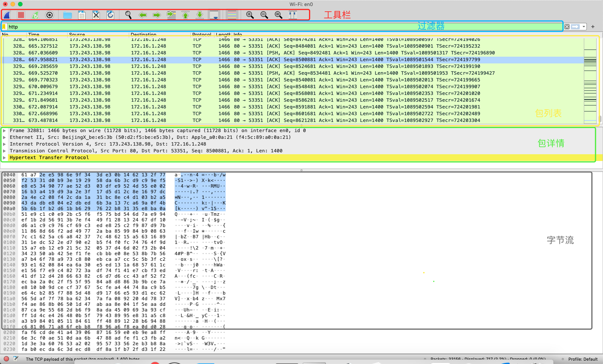Restart the current capture with the green fin icon
Image resolution: width=603 pixels, height=364 pixels.
click(x=35, y=15)
